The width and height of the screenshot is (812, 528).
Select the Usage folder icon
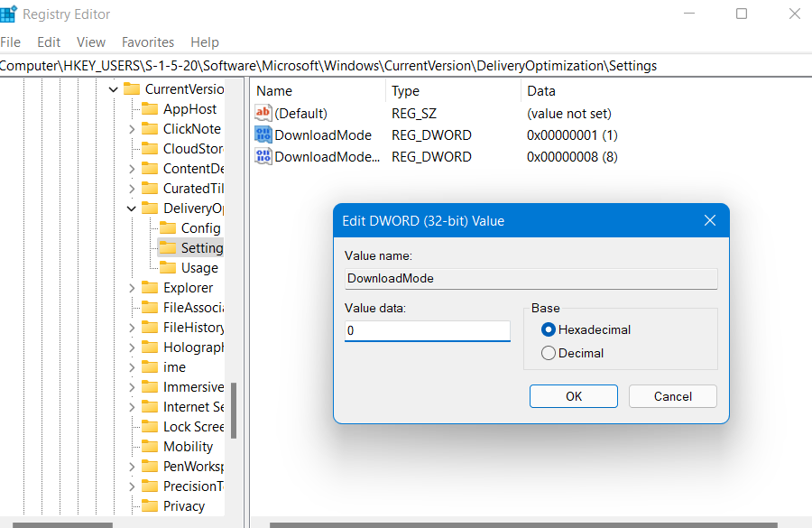click(168, 268)
